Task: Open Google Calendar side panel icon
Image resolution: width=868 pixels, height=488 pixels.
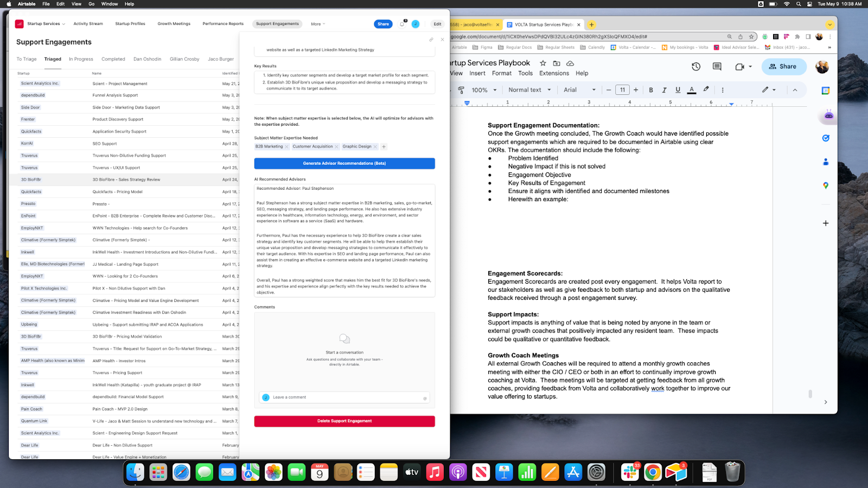Action: (826, 91)
